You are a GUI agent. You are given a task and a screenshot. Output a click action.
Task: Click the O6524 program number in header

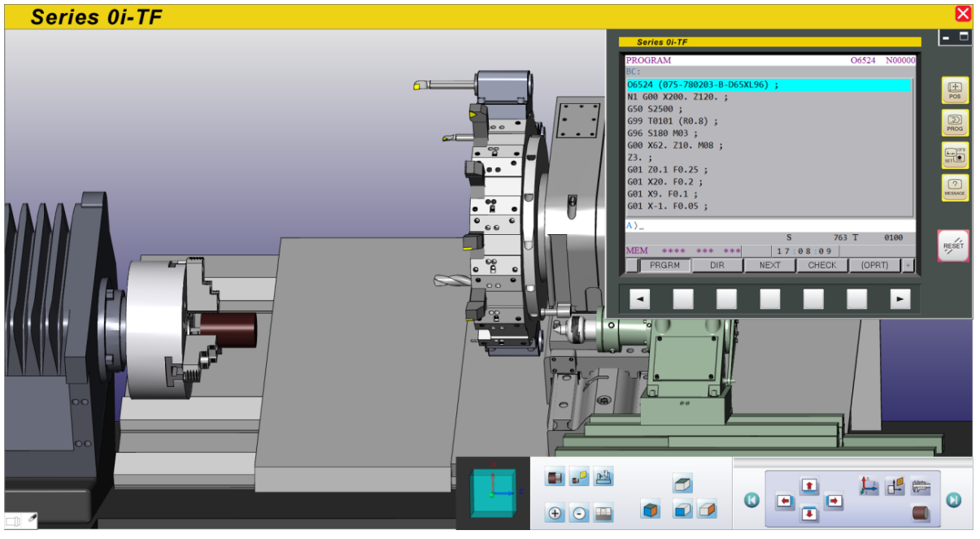[x=863, y=60]
